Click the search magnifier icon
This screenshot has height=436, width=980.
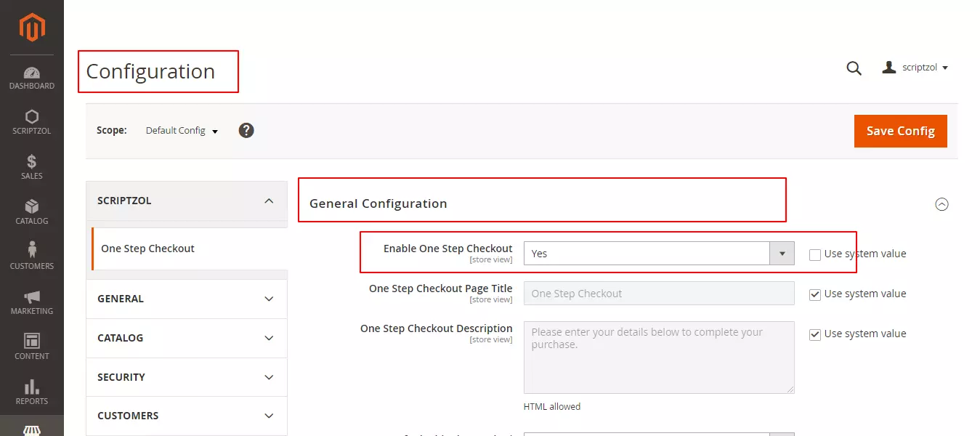(x=854, y=68)
